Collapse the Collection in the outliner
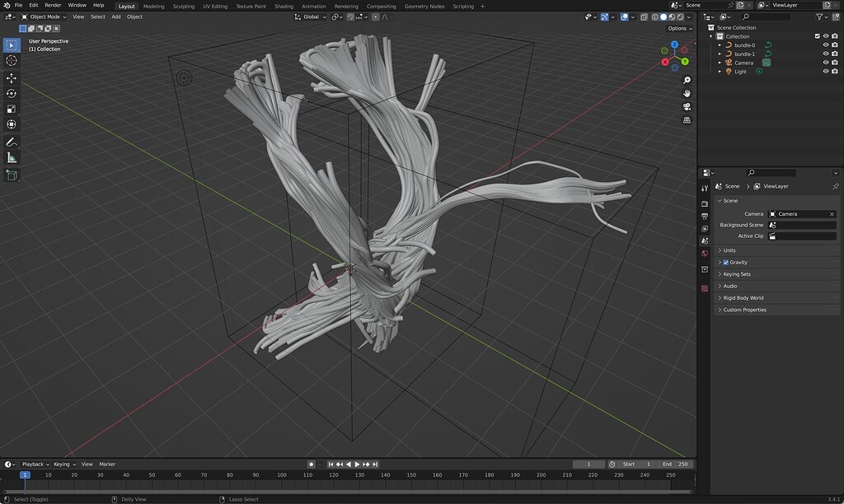Screen dimensions: 844x504 tap(710, 36)
